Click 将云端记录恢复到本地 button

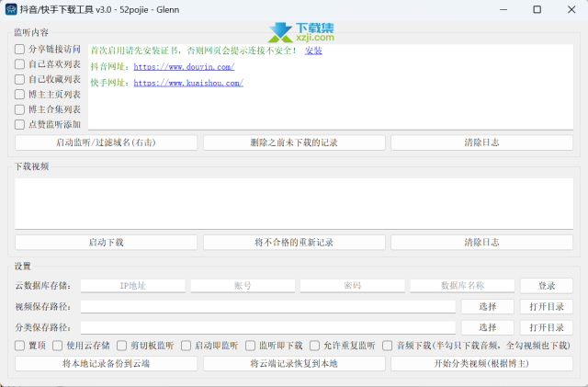click(x=294, y=364)
